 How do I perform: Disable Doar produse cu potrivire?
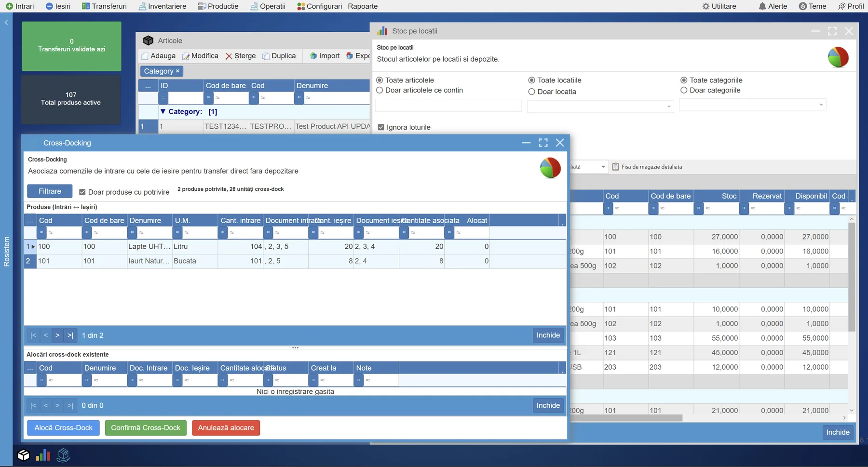click(82, 192)
